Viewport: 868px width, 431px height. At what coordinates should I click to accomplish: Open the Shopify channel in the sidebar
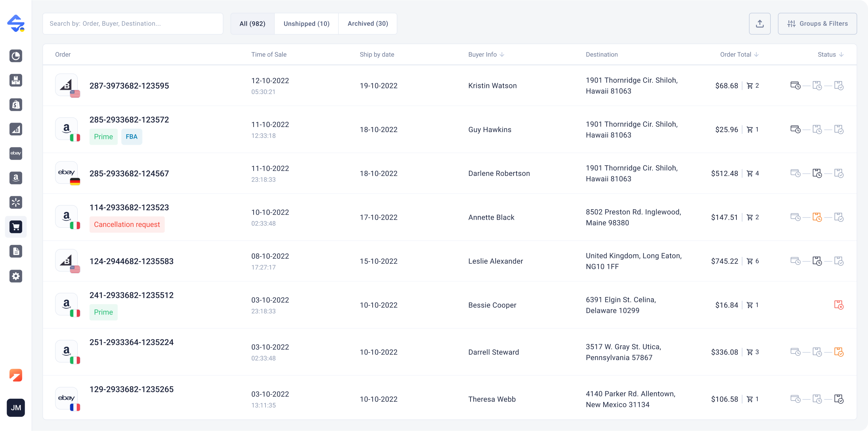tap(16, 105)
